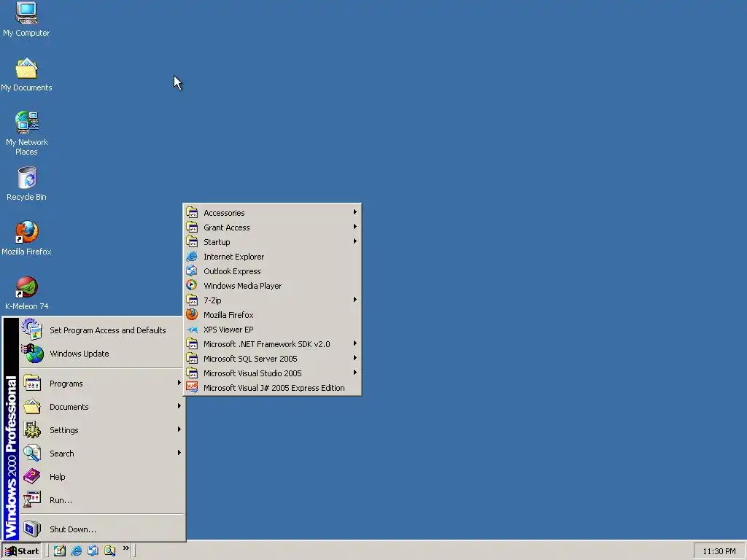Expand the Startup submenu arrow
Image resolution: width=747 pixels, height=560 pixels.
[355, 241]
